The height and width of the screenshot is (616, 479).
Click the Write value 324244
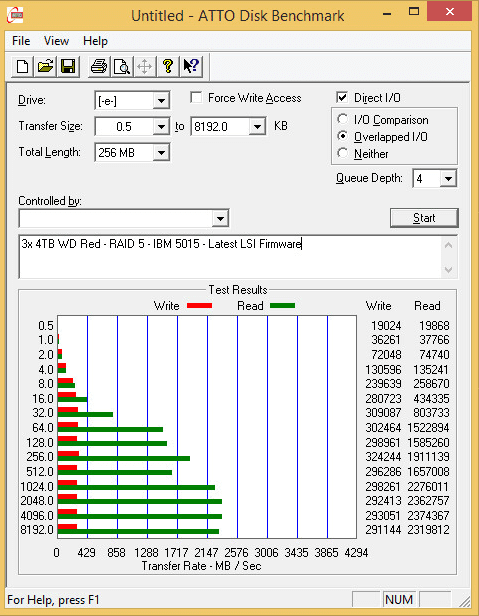(383, 457)
